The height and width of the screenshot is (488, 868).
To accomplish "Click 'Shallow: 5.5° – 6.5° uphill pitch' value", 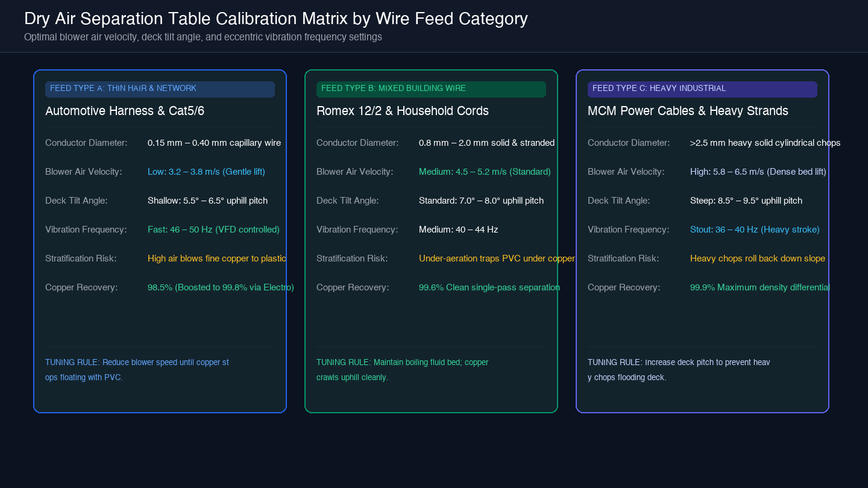I will [207, 201].
